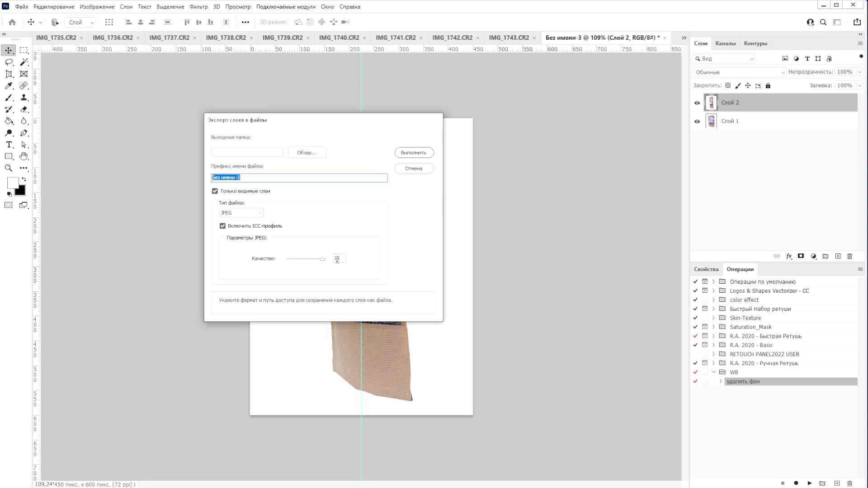Screen dimensions: 868x488
Task: Open the JPEG file type dropdown
Action: click(x=241, y=213)
